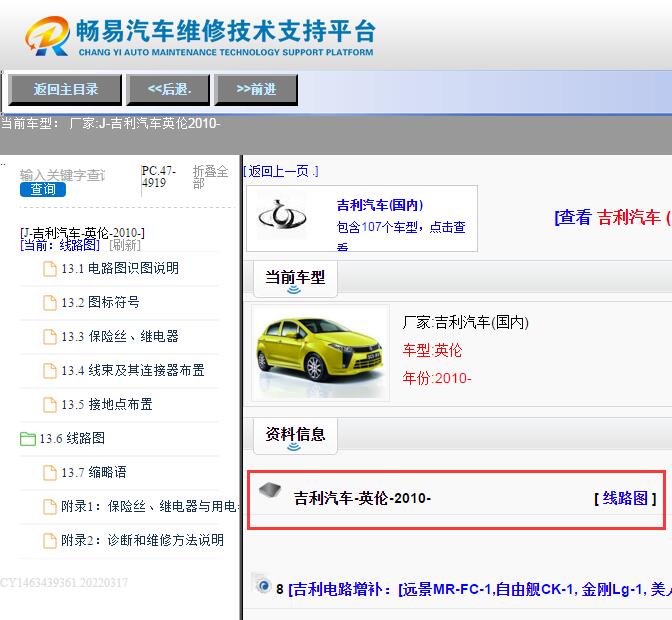672x620 pixels.
Task: Open 附录1：保险丝、继电器与用电 item
Action: (x=150, y=506)
